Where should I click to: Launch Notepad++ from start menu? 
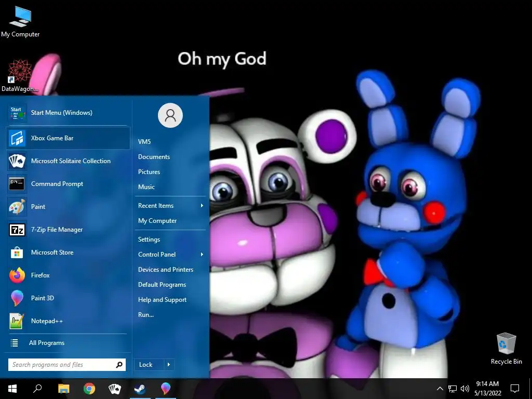click(68, 321)
